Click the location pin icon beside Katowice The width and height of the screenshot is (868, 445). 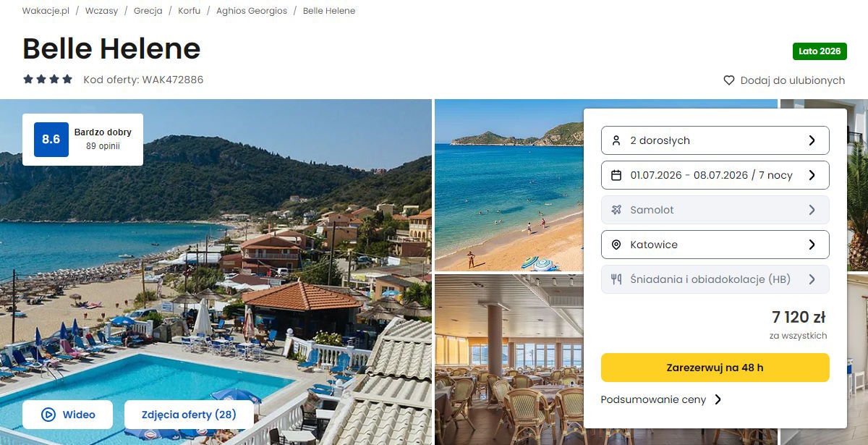[x=616, y=245]
